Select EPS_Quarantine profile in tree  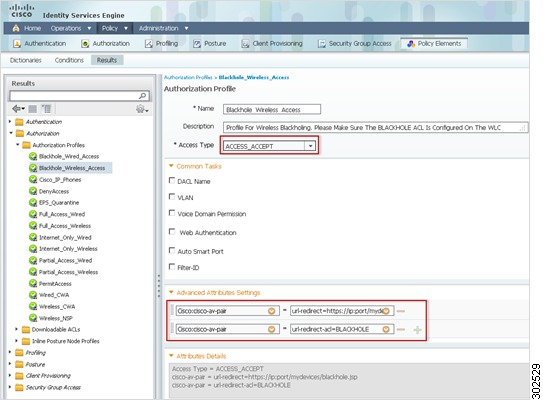[x=59, y=203]
